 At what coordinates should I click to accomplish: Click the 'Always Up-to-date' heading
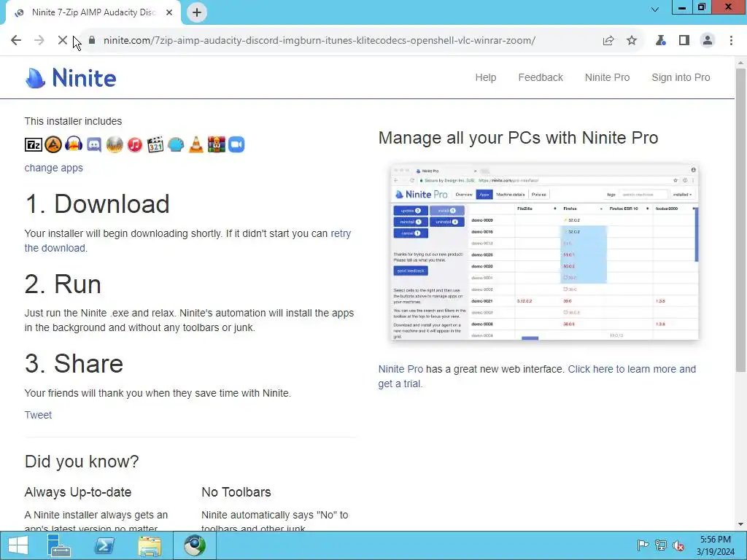click(78, 492)
